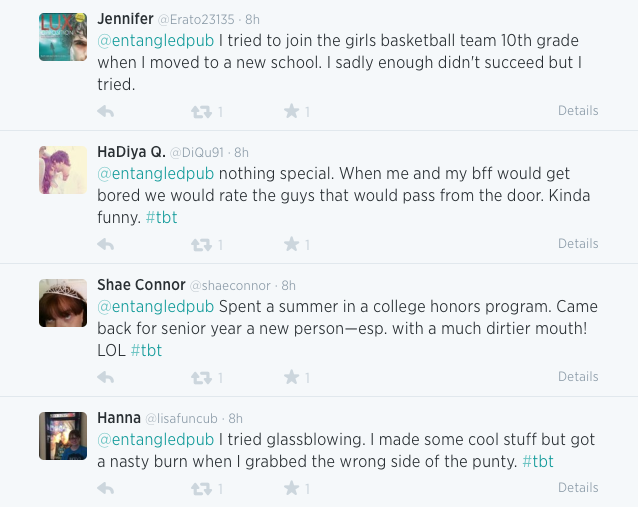638x507 pixels.
Task: Reply to Hanna's glassblowing tweet
Action: pyautogui.click(x=105, y=488)
